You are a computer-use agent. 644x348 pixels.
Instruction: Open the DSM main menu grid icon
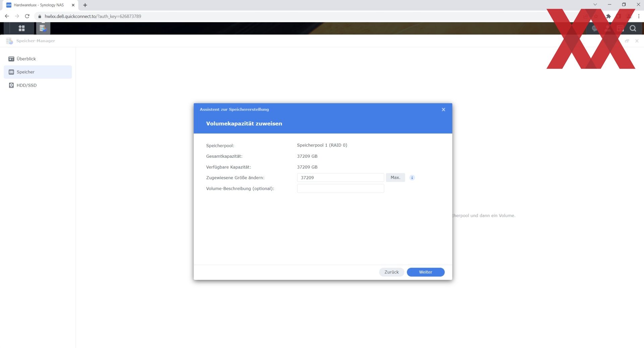point(21,29)
